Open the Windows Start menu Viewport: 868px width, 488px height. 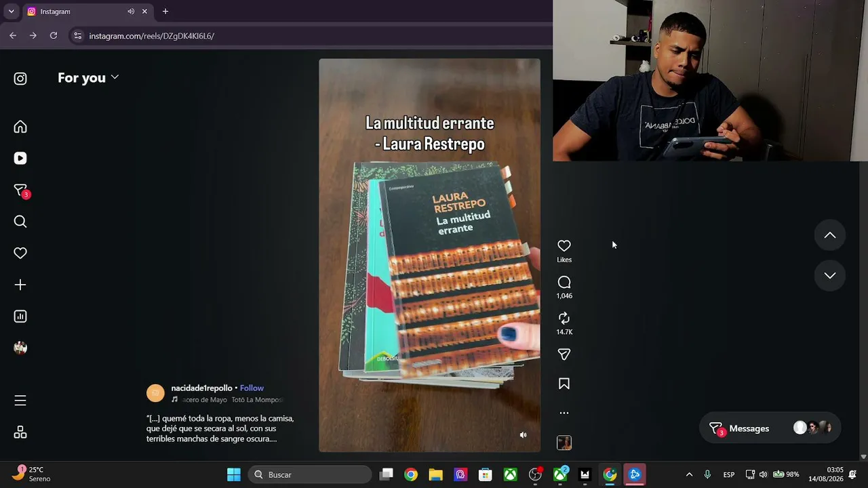[234, 474]
